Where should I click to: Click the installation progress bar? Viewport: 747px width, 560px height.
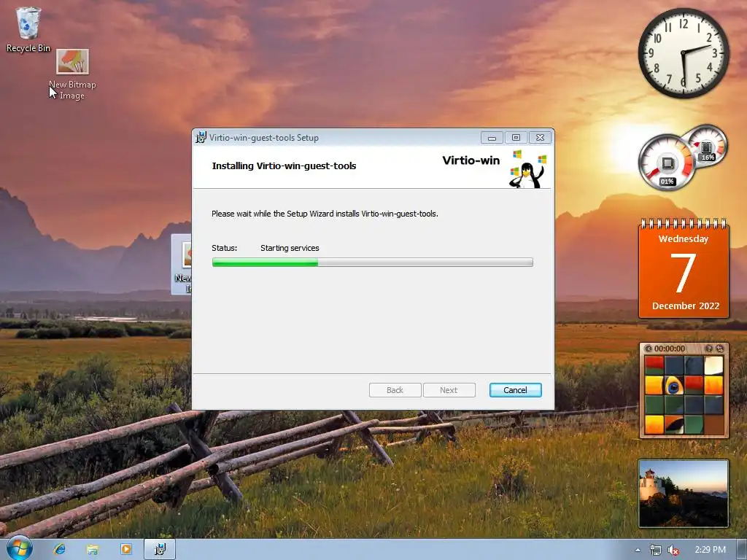[373, 262]
